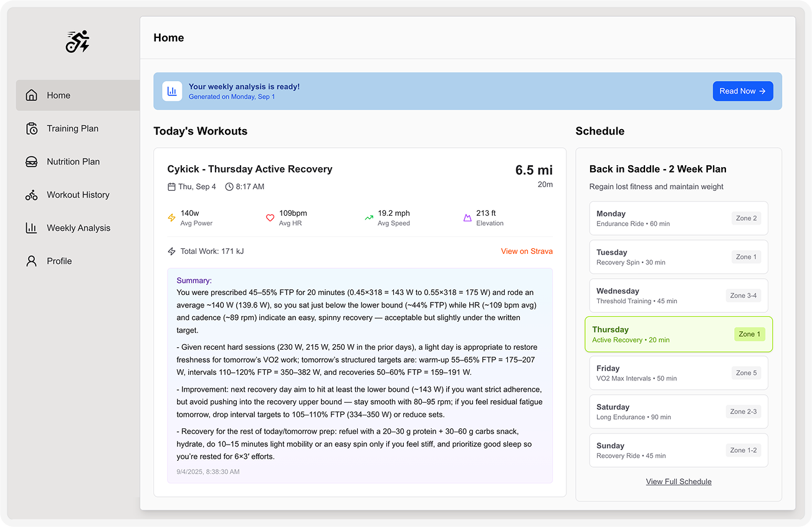Click the Workout History bicycle icon
The height and width of the screenshot is (527, 812).
point(31,195)
